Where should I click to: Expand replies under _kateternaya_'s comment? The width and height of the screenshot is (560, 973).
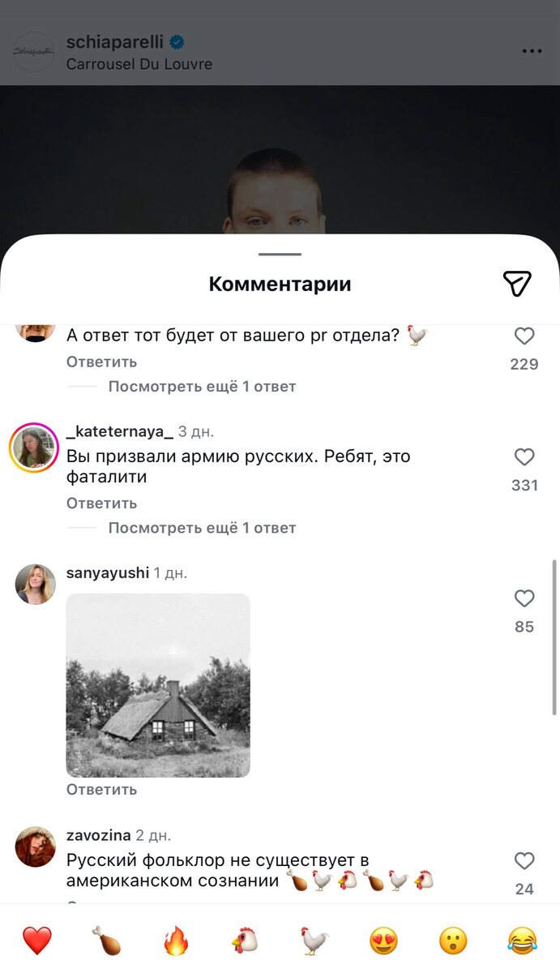[x=201, y=527]
